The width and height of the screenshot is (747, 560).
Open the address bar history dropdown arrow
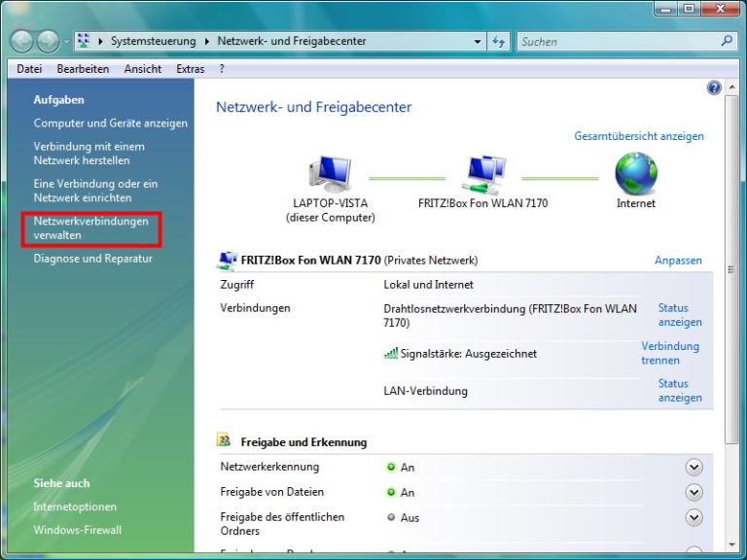click(478, 42)
